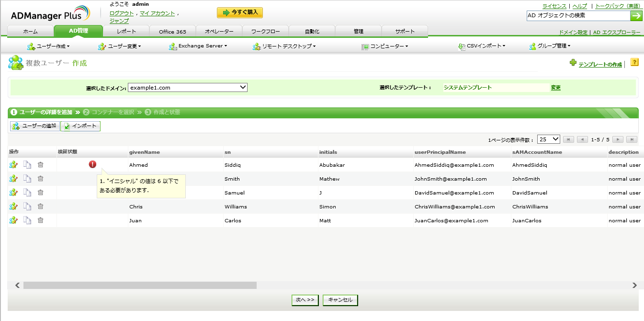
Task: Click the テンプレートの作成 link
Action: pyautogui.click(x=600, y=64)
